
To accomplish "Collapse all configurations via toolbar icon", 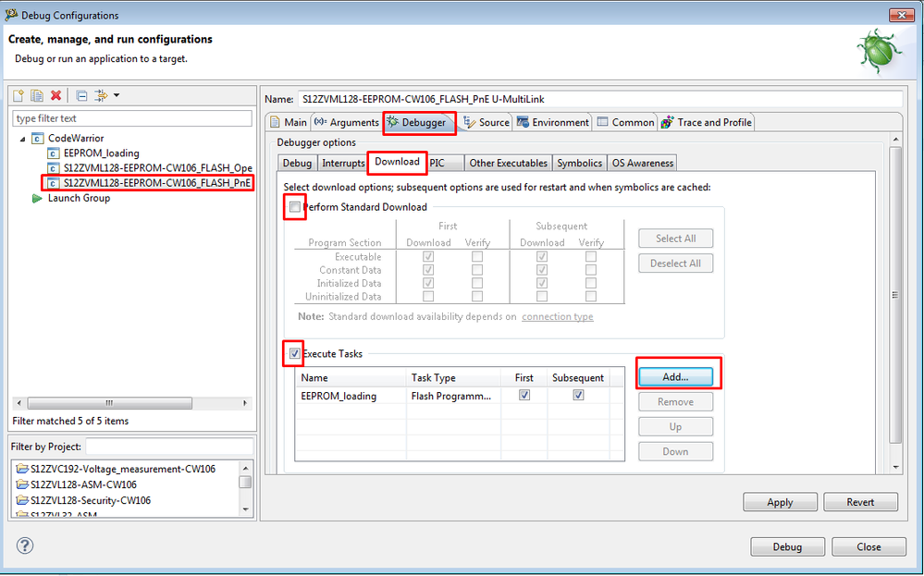I will point(81,95).
